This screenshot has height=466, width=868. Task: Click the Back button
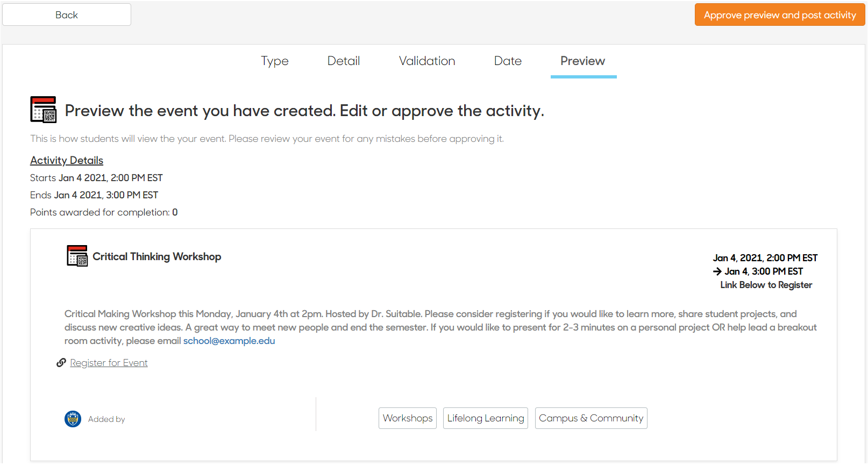(x=67, y=15)
